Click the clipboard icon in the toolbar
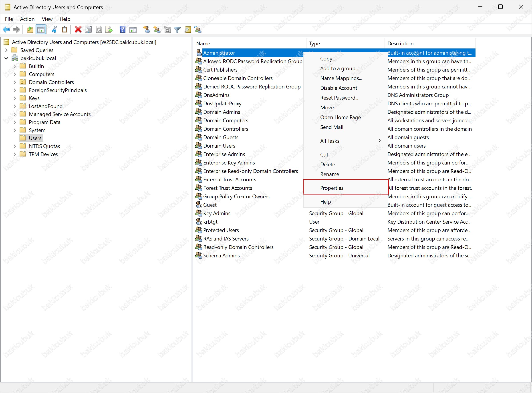 point(64,30)
